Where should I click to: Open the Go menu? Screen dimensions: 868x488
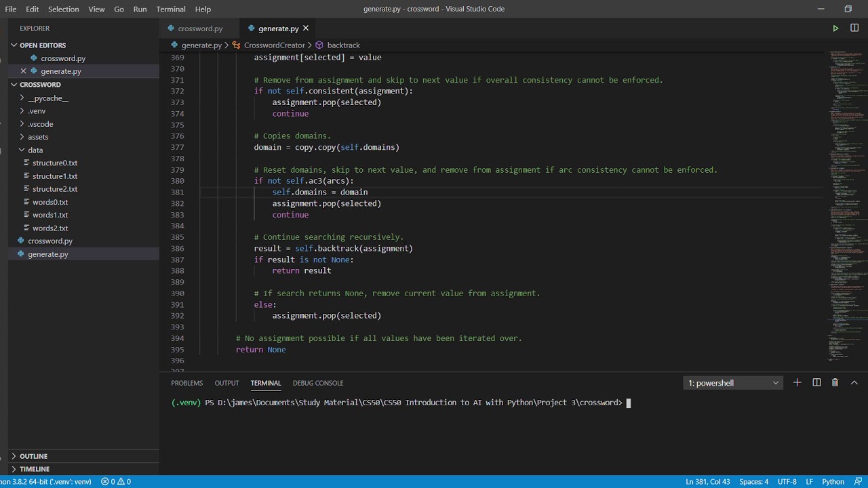click(x=119, y=9)
